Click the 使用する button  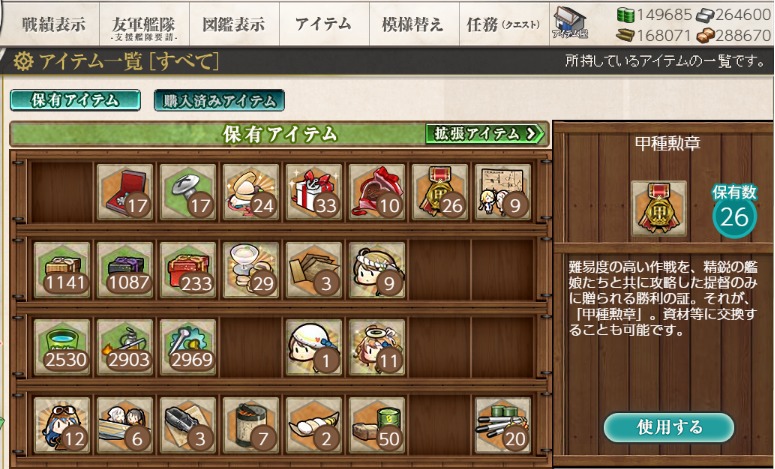click(x=669, y=427)
